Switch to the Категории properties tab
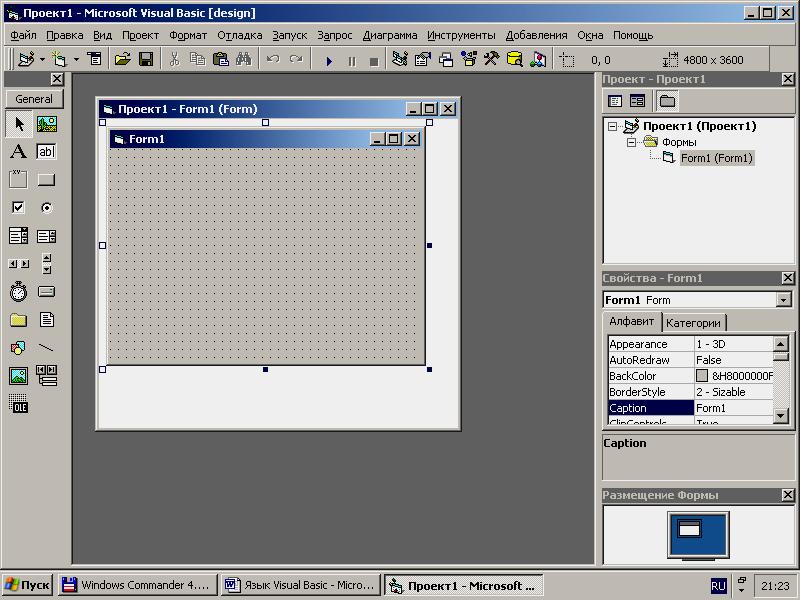800x600 pixels. [693, 323]
